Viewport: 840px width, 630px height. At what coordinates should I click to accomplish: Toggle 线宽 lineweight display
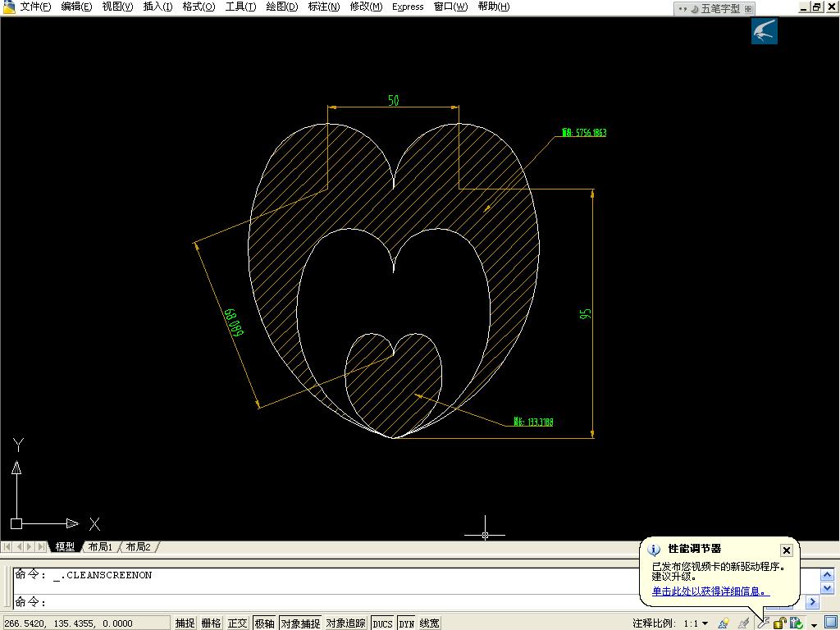click(430, 623)
